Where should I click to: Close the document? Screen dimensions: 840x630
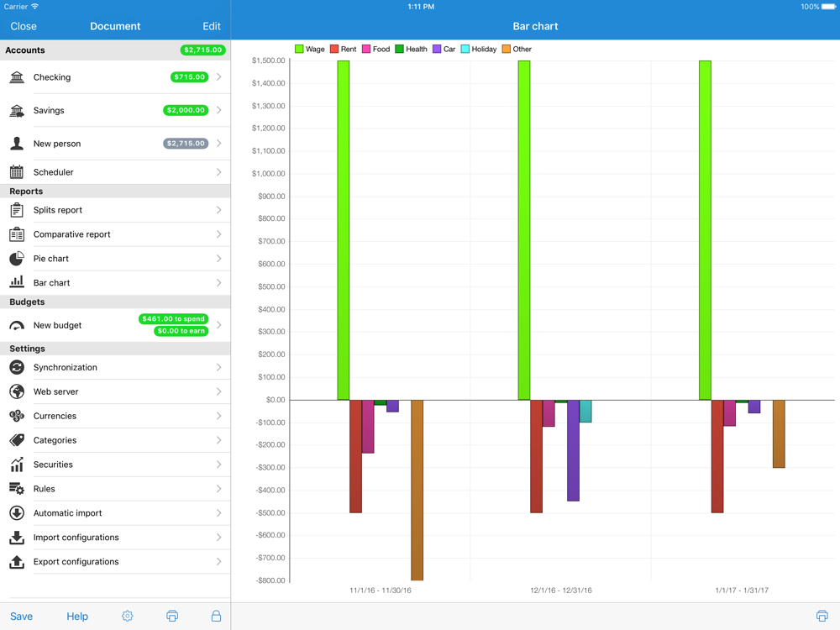[24, 26]
